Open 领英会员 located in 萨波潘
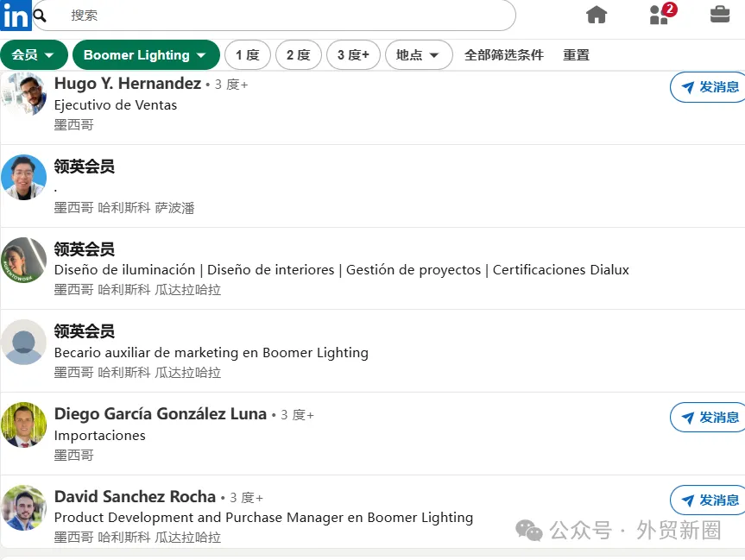The image size is (745, 560). tap(84, 167)
